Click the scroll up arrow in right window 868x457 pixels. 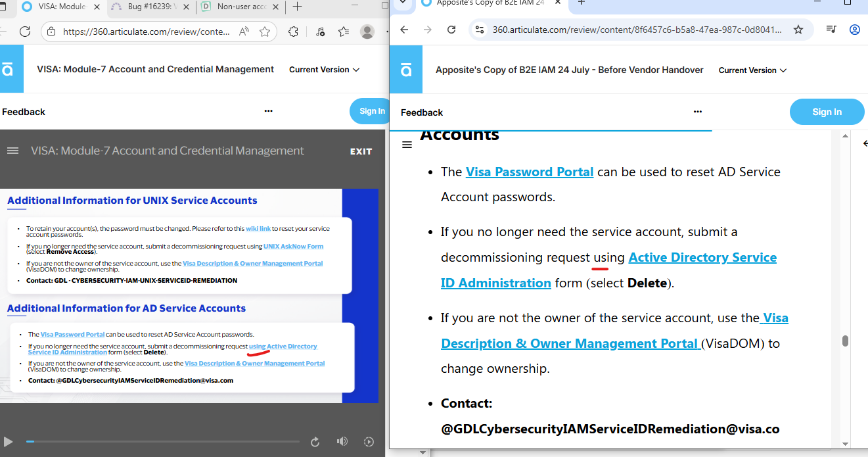(845, 136)
